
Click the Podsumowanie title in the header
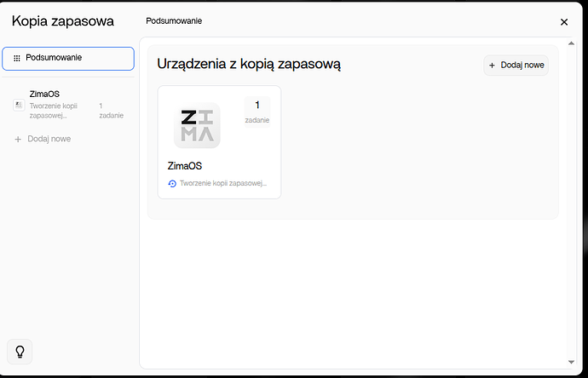tap(174, 20)
